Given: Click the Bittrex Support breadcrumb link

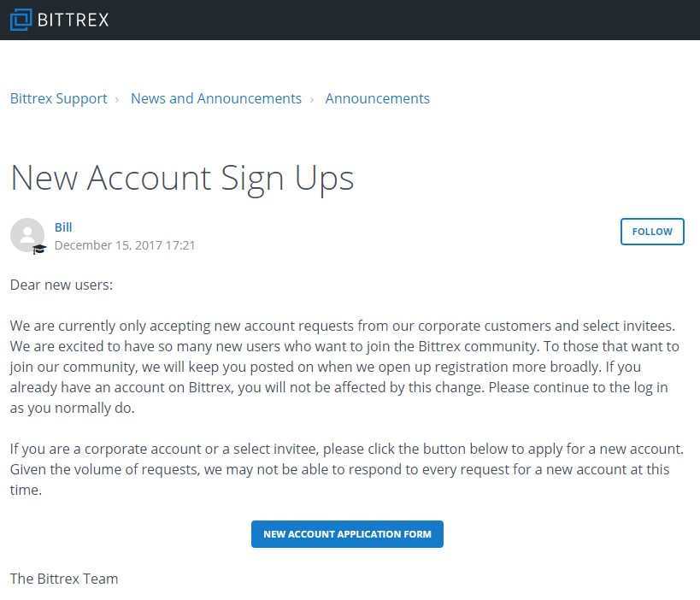Looking at the screenshot, I should click(58, 98).
